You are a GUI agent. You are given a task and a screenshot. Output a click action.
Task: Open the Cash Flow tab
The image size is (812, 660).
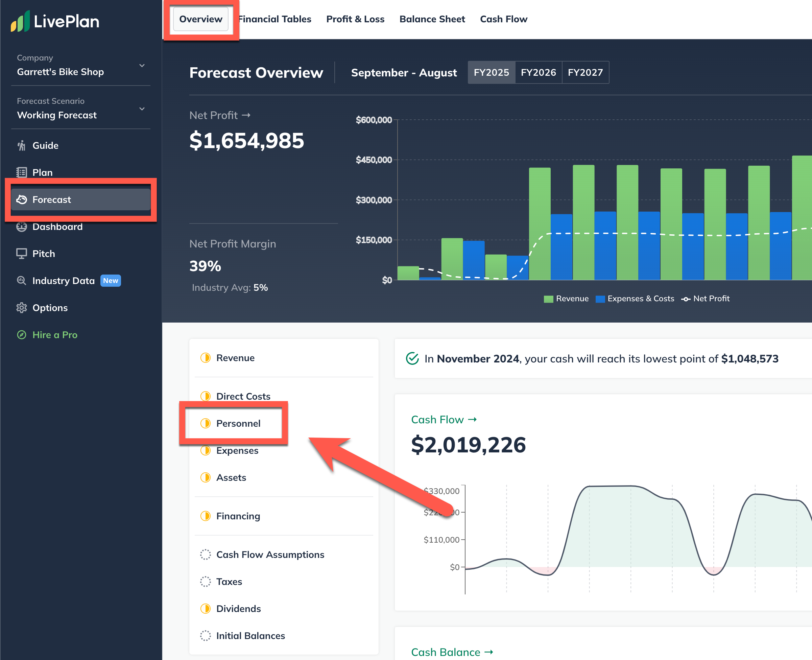[504, 19]
